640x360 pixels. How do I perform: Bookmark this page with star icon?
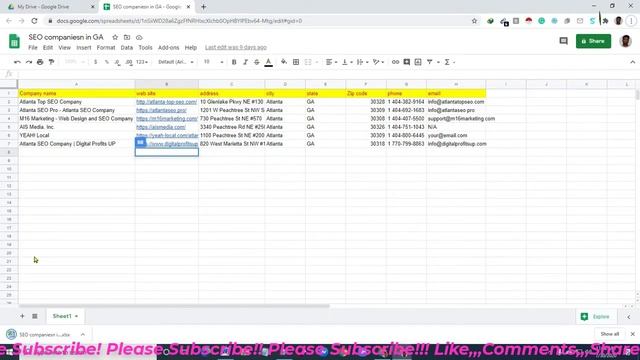pos(474,21)
